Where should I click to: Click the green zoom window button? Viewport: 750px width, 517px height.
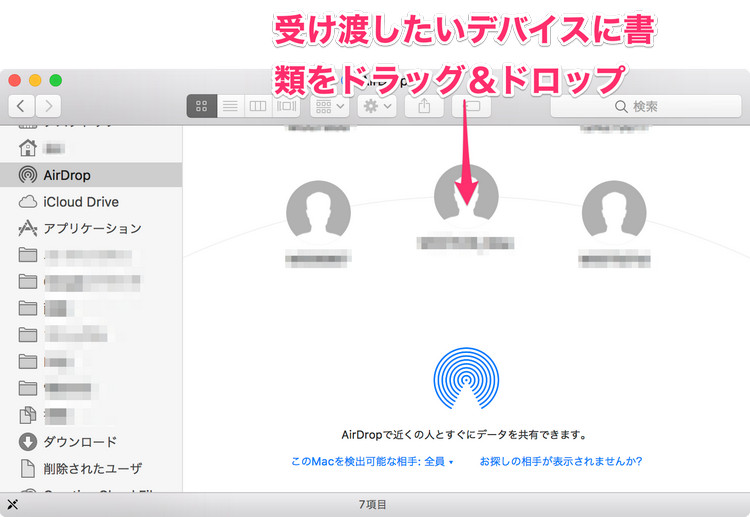(x=55, y=80)
